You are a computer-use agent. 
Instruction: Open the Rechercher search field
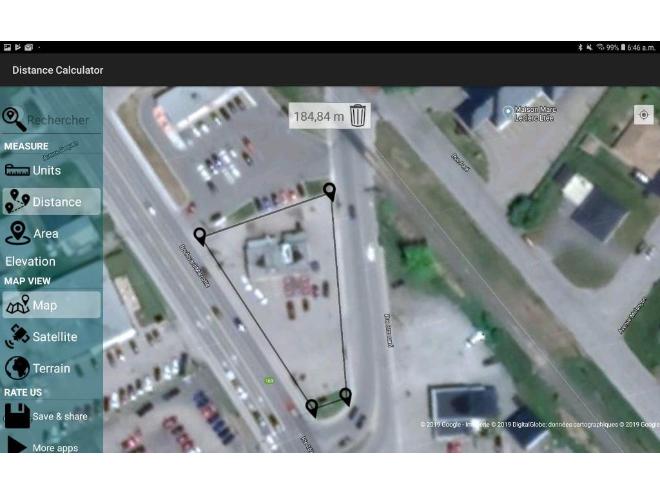click(x=58, y=120)
